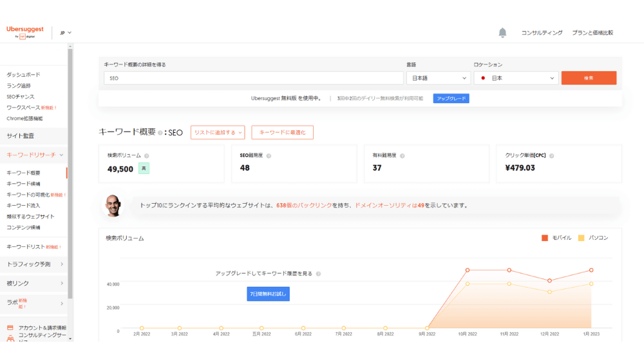Expand the 被リンク section

click(34, 283)
